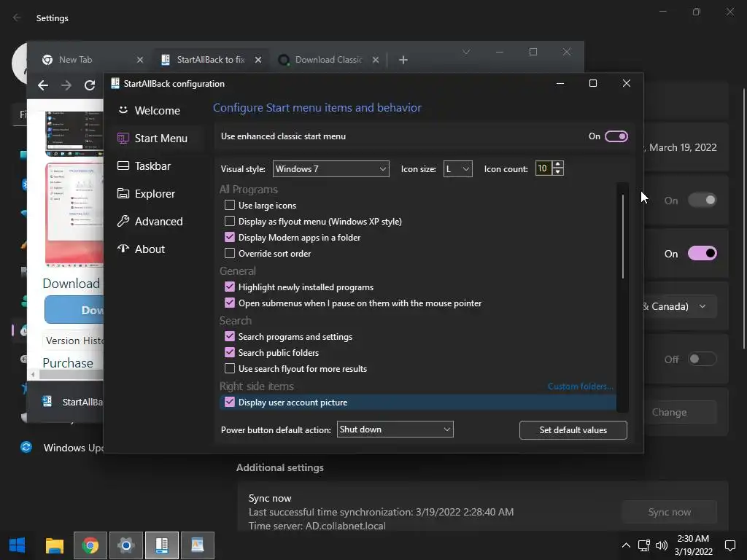
Task: Click the Advanced wrench icon
Action: (123, 221)
